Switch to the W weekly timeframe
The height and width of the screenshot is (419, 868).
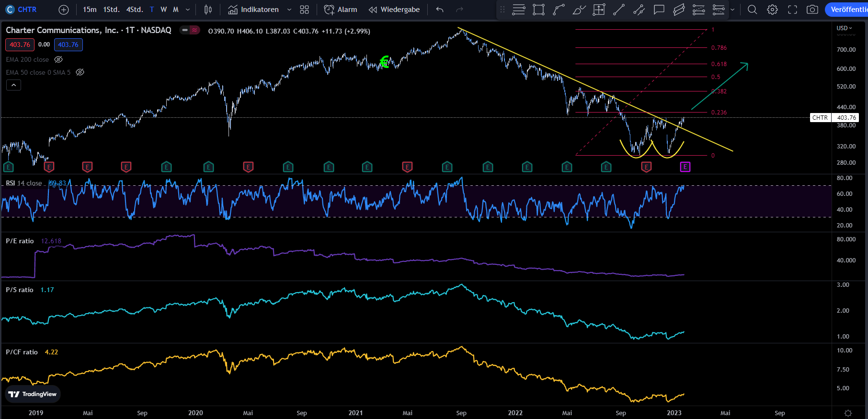pos(164,10)
